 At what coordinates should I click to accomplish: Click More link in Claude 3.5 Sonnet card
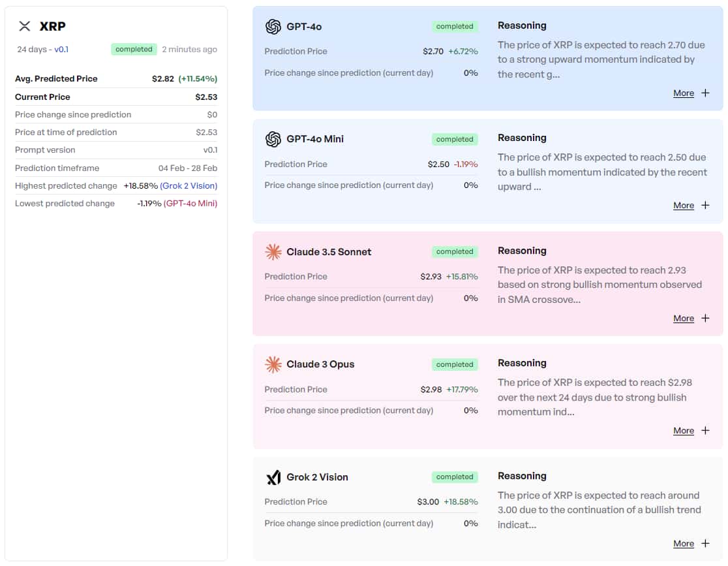tap(683, 319)
